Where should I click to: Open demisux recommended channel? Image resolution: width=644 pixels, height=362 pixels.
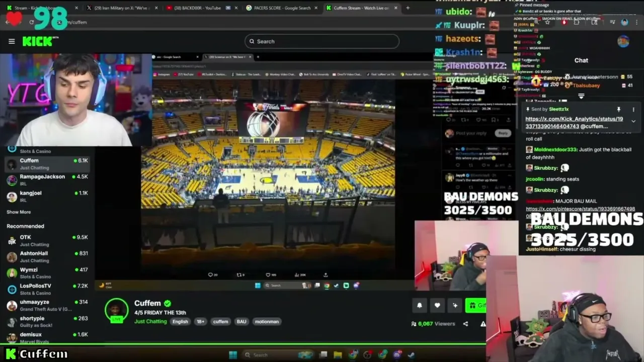tap(47, 337)
